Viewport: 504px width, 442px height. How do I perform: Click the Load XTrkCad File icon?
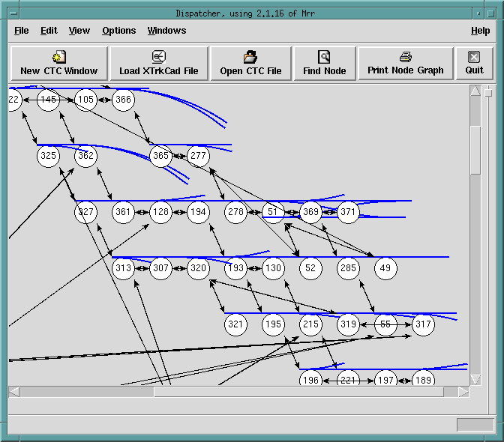(x=158, y=56)
